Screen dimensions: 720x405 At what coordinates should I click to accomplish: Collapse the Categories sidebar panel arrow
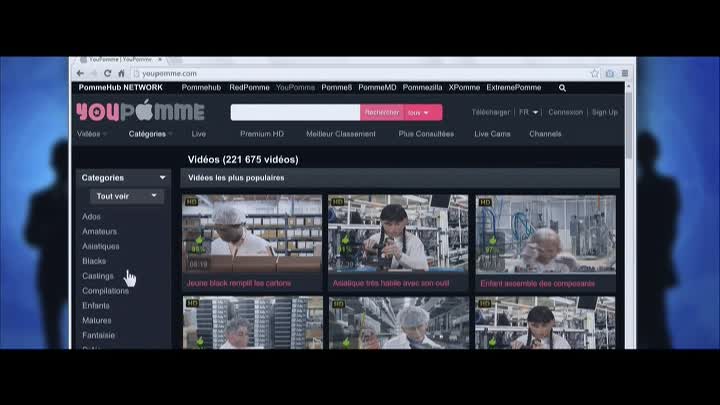[163, 177]
